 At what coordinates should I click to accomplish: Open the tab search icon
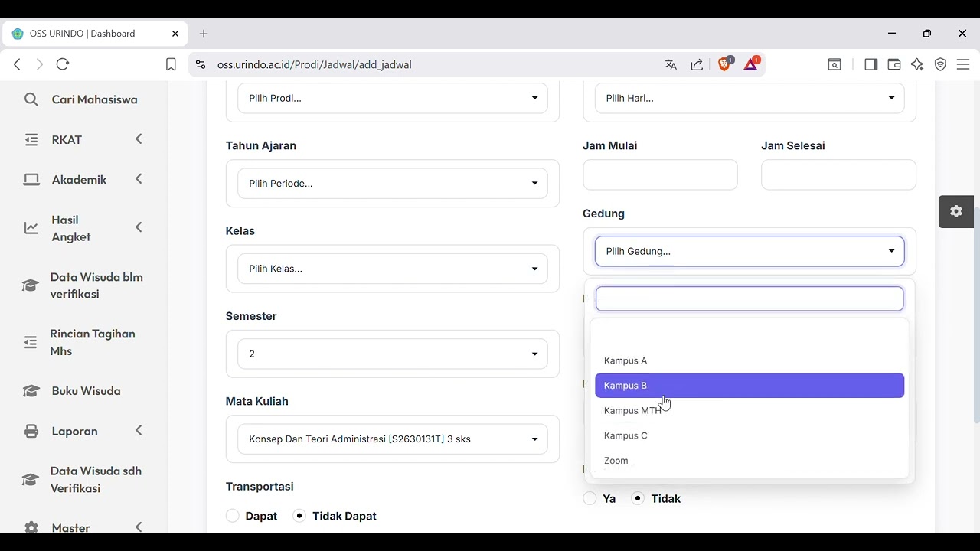pos(835,64)
